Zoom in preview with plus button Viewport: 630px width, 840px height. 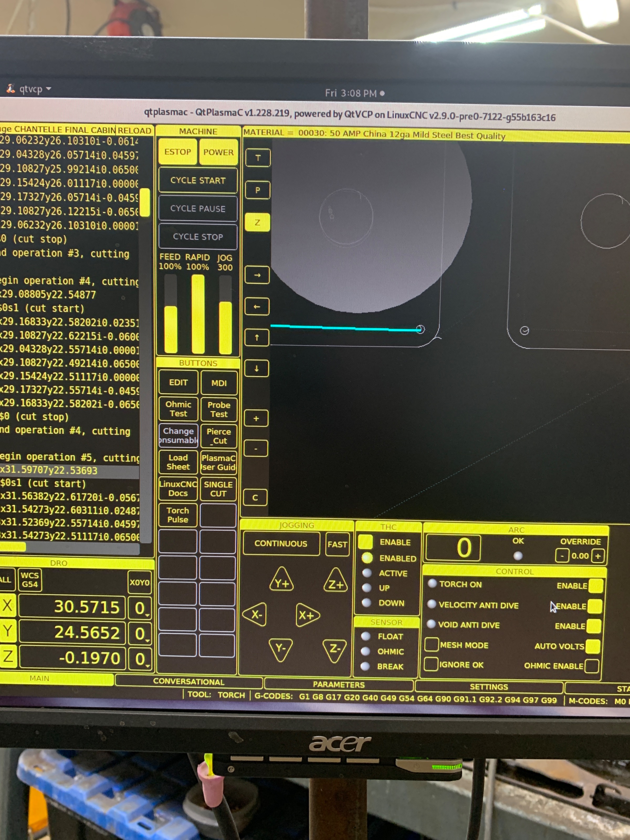(x=256, y=418)
